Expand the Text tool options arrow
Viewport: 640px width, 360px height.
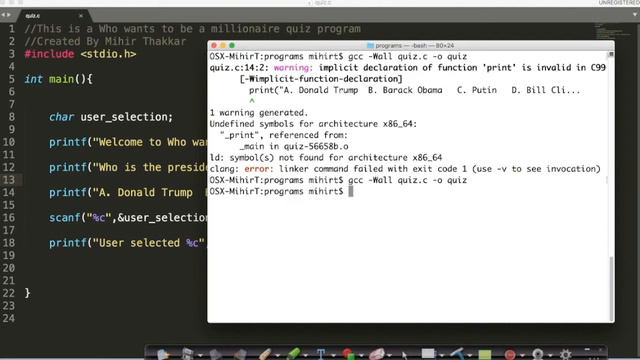coord(333,356)
